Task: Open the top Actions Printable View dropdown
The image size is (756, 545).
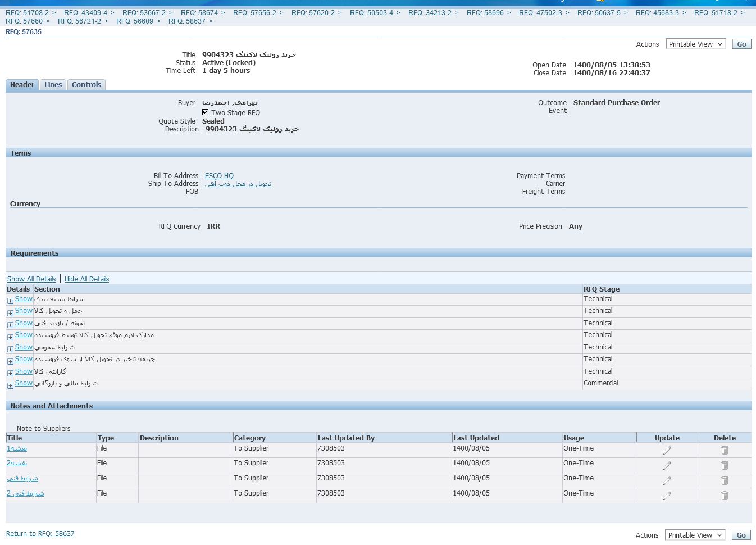Action: click(695, 44)
